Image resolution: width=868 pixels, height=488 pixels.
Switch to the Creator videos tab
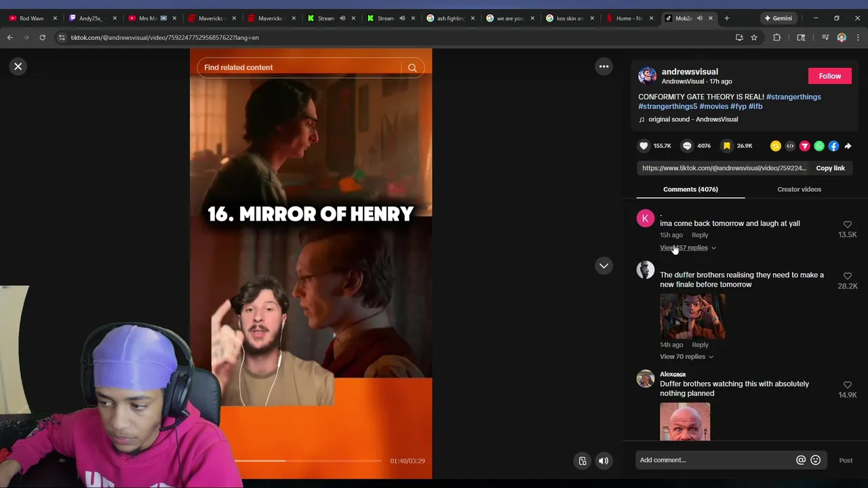(x=799, y=189)
